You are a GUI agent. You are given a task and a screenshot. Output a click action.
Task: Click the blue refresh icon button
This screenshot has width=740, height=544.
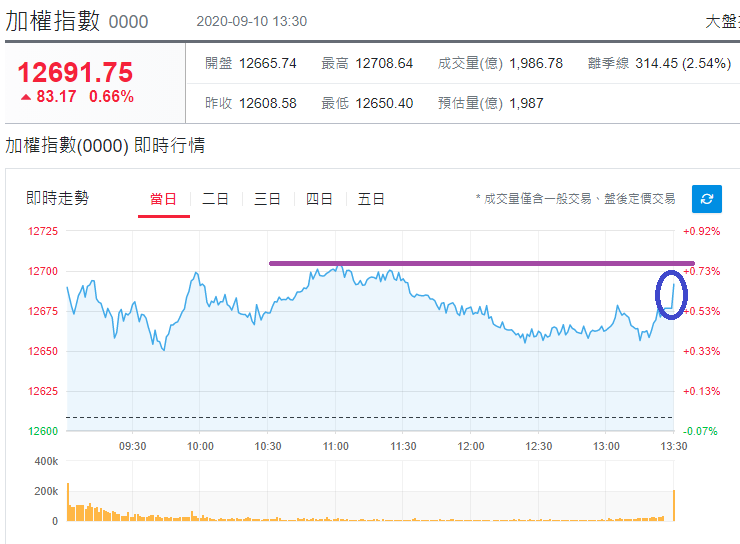pos(706,199)
